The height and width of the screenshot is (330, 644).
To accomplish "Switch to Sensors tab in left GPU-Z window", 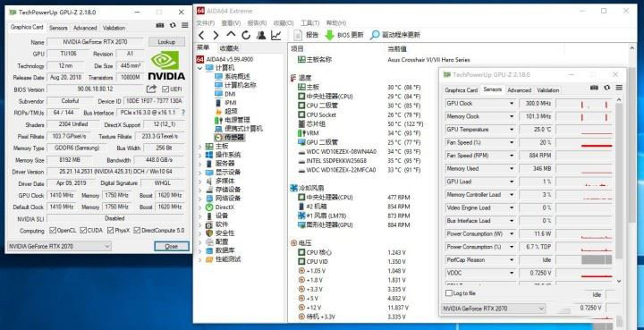I will click(x=58, y=28).
